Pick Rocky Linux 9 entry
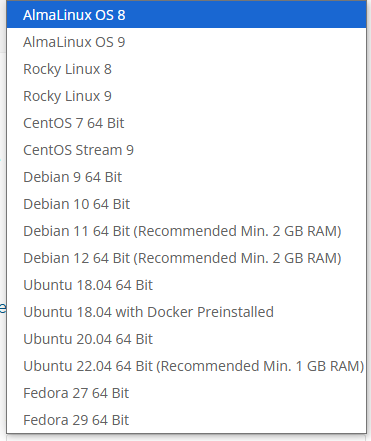 186,96
